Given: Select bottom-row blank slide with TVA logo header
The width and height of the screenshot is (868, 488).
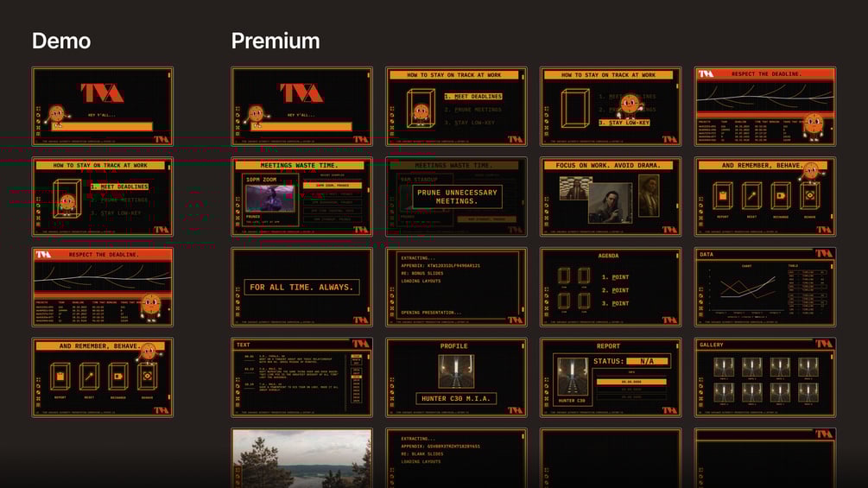Looking at the screenshot, I should [765, 458].
